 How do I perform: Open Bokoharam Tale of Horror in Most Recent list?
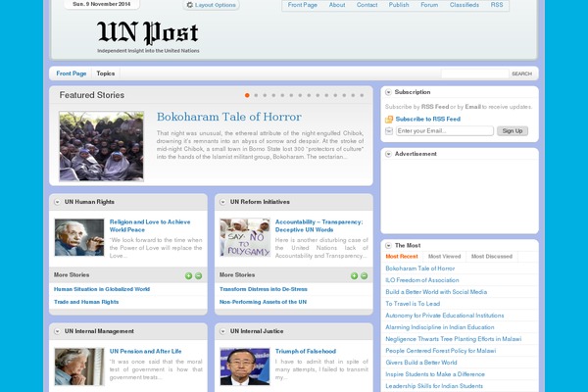419,269
